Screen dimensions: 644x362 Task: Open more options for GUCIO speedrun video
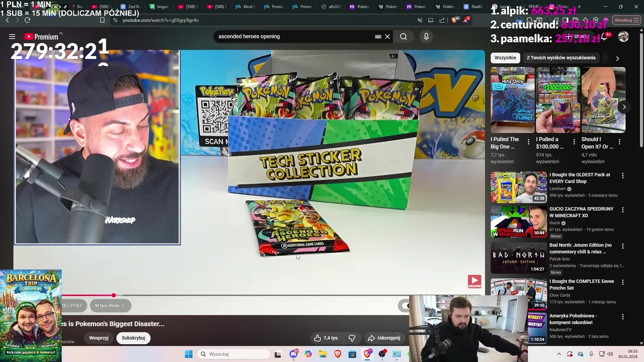pos(623,210)
